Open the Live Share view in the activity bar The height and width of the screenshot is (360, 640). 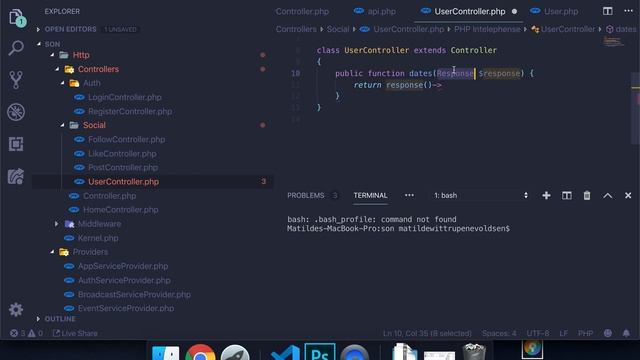pyautogui.click(x=16, y=176)
